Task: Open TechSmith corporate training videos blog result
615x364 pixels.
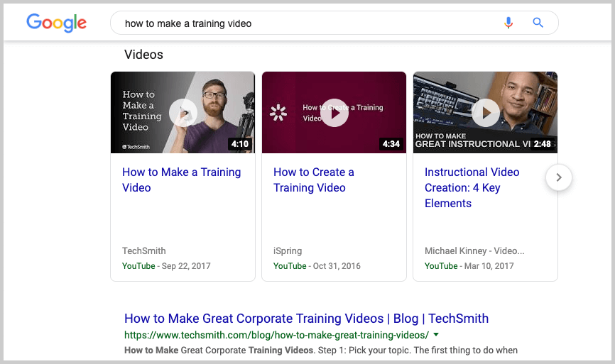Action: (306, 319)
